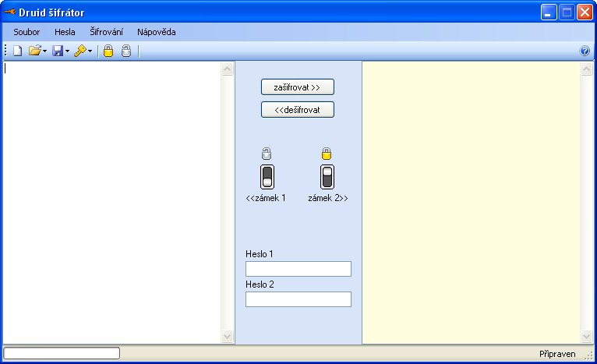Click inside the left plain text area
597x364 pixels.
(x=112, y=203)
